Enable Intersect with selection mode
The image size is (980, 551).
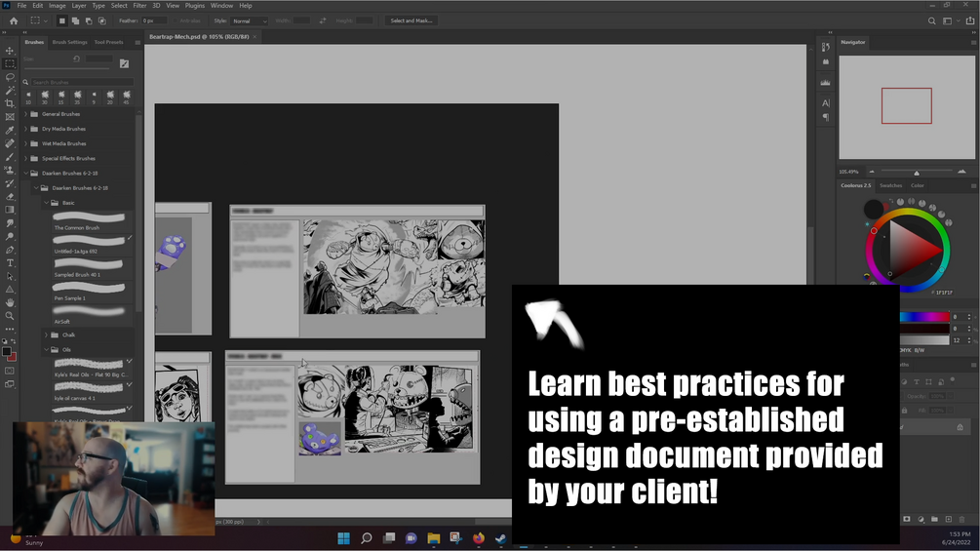tap(101, 20)
